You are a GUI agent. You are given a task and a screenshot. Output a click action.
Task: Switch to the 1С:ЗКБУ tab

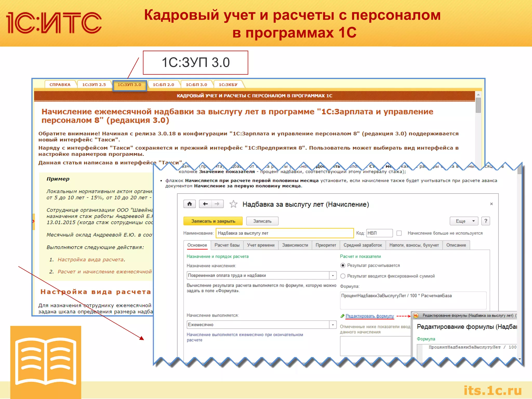click(228, 85)
